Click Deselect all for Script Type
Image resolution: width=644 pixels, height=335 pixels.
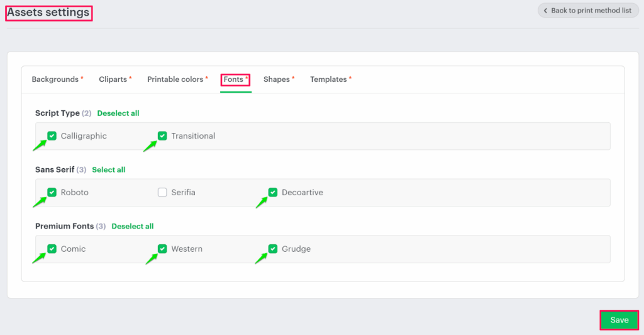tap(118, 113)
